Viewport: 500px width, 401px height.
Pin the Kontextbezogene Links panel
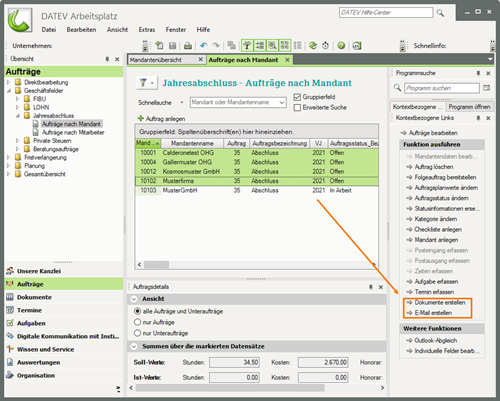(x=478, y=118)
